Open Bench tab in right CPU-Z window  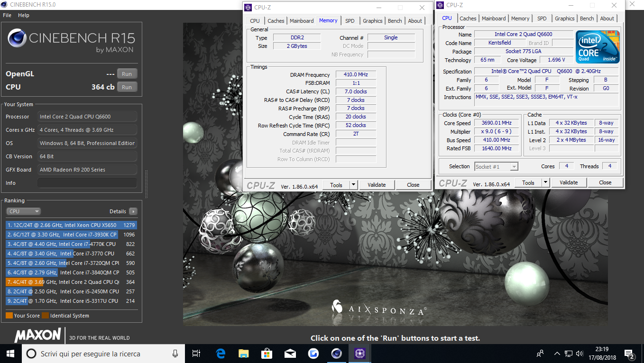point(587,18)
